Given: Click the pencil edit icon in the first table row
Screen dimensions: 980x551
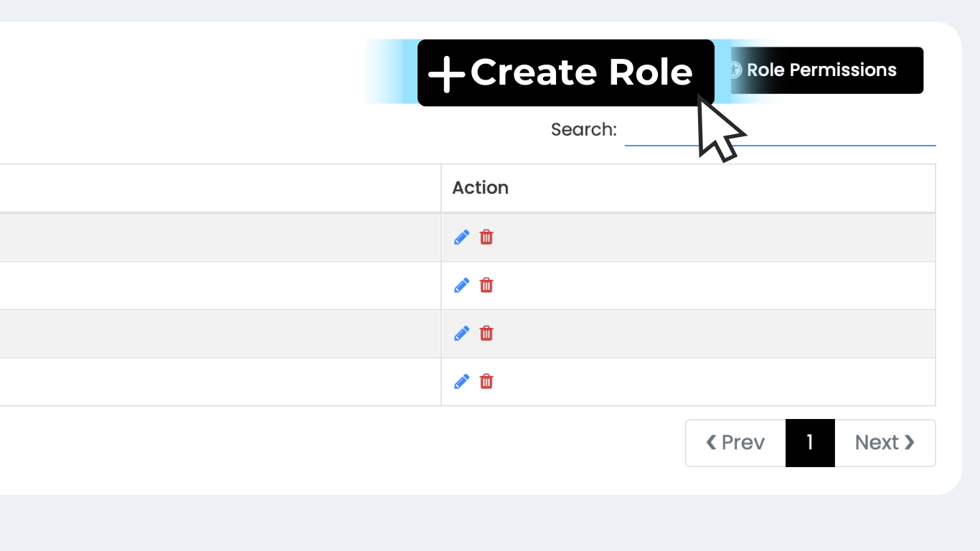Looking at the screenshot, I should [462, 237].
